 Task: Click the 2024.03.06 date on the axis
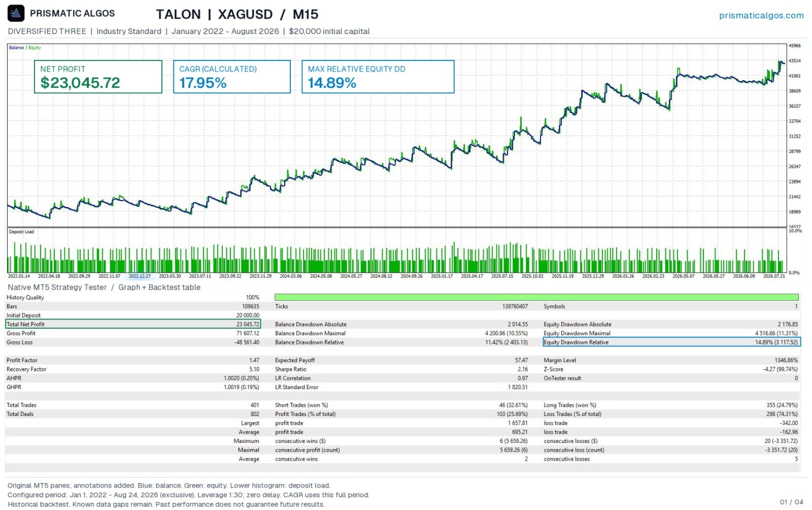(x=291, y=276)
